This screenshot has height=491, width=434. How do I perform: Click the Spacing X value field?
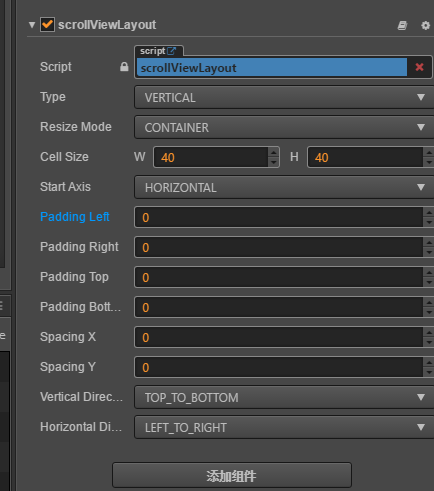tap(279, 337)
